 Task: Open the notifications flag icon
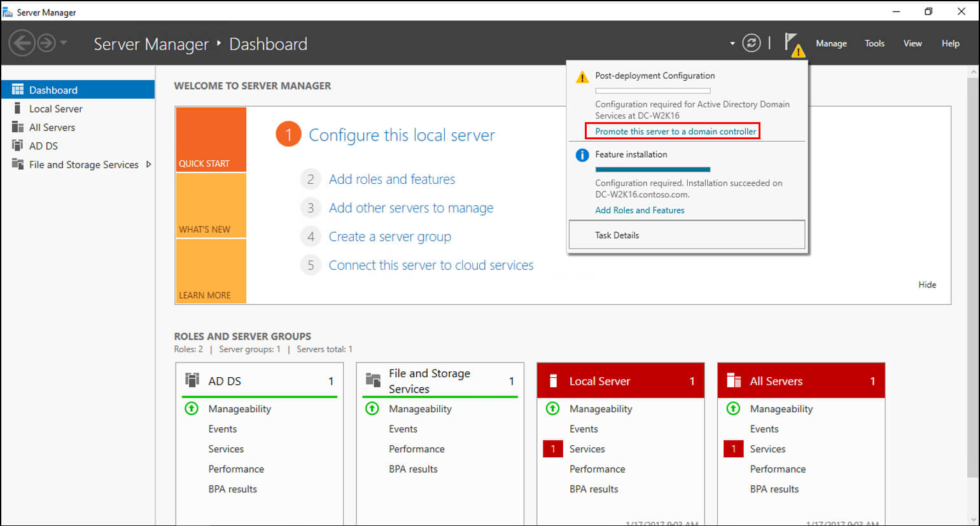point(794,45)
